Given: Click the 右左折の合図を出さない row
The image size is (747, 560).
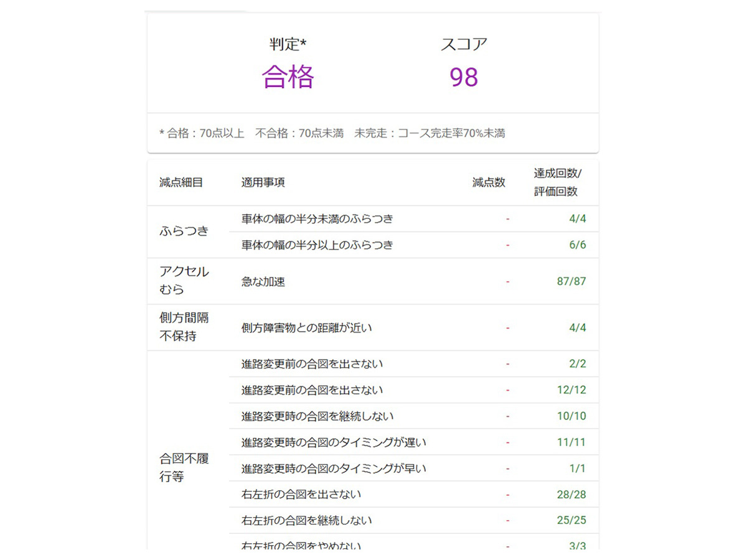Looking at the screenshot, I should tap(301, 495).
